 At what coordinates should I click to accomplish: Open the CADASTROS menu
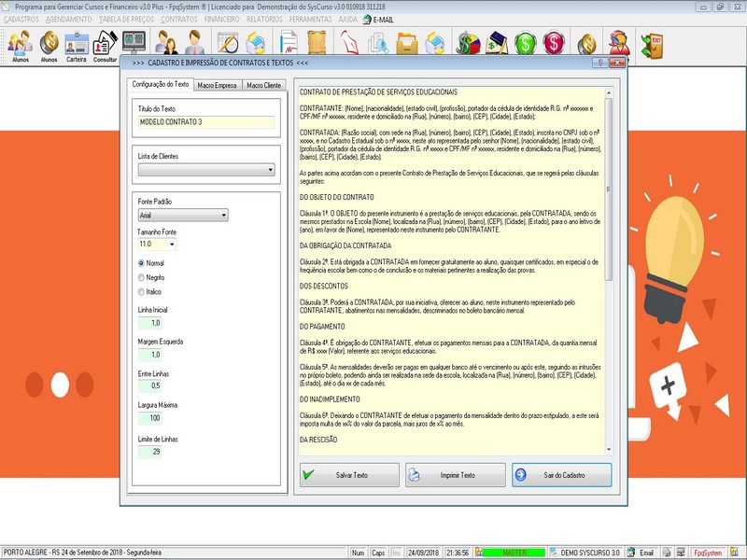(21, 20)
